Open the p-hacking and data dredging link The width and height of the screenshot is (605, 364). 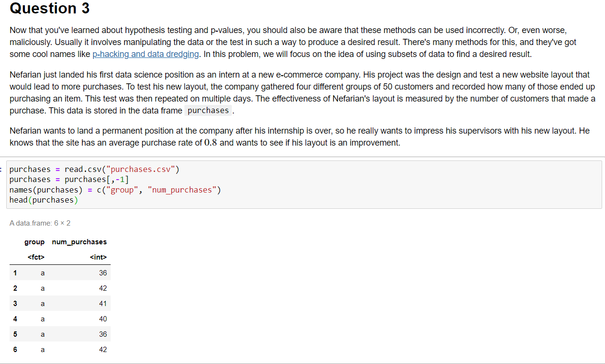145,54
